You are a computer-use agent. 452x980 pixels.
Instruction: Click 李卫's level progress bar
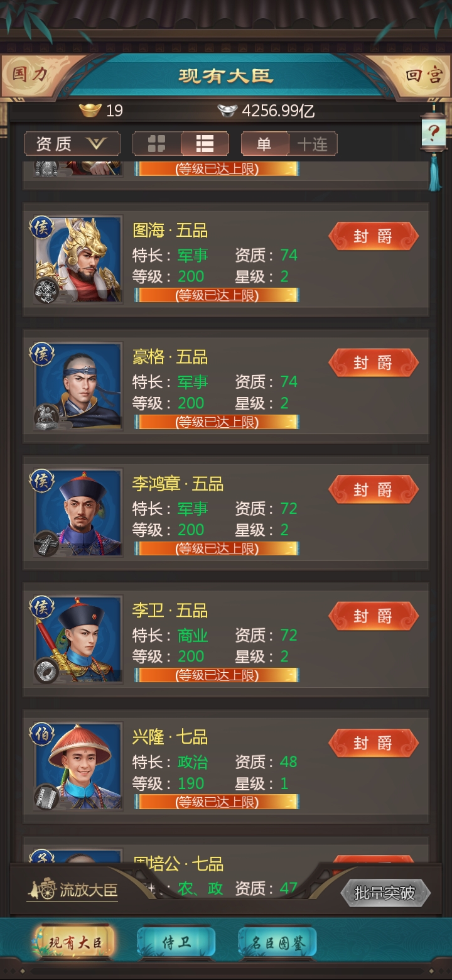[x=217, y=675]
